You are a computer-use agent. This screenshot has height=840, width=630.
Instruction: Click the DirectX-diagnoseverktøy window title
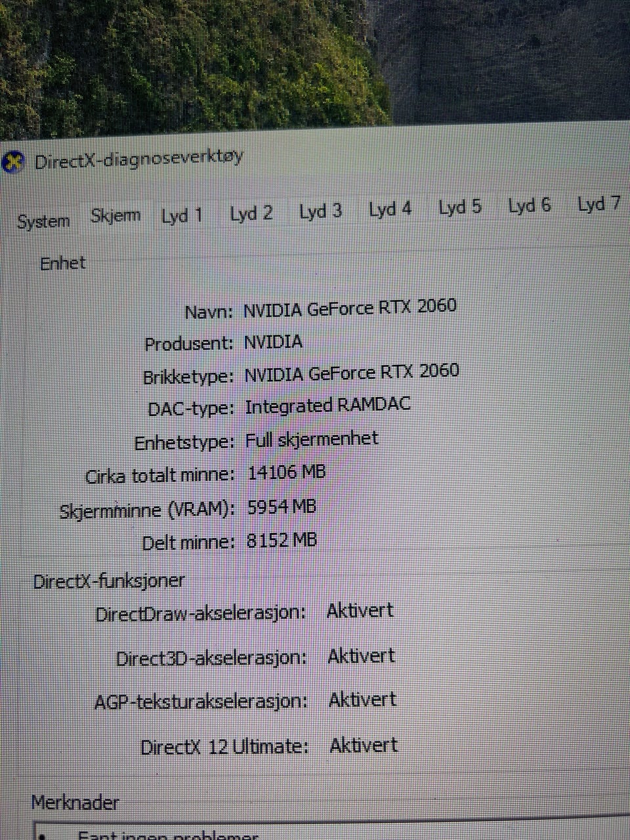coord(138,159)
